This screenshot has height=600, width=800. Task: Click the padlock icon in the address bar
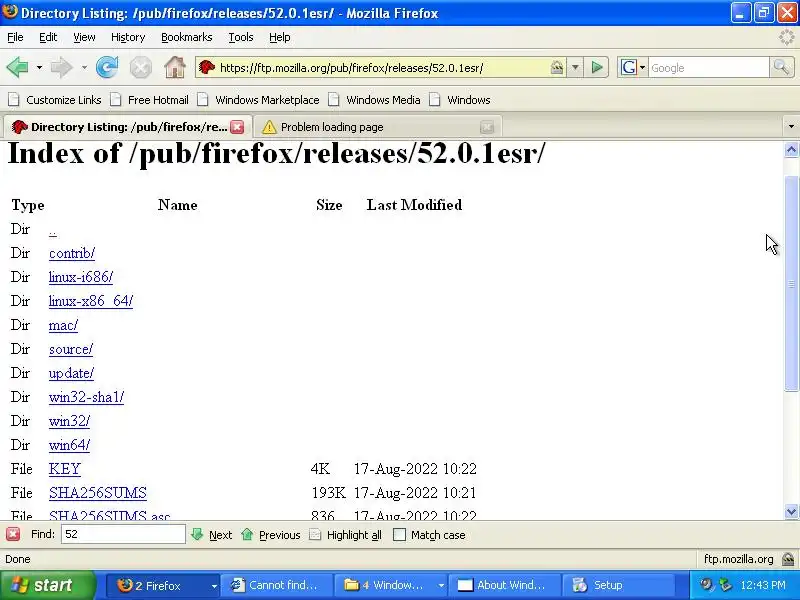tap(557, 67)
